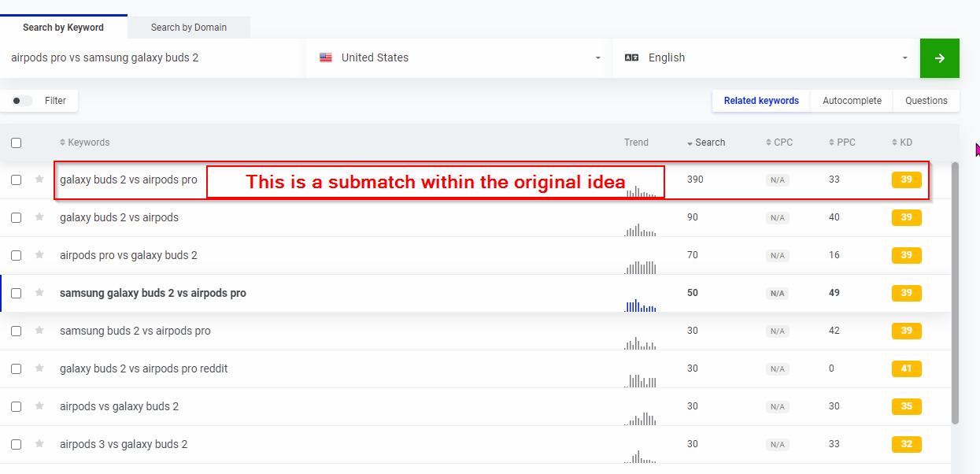
Task: Open keyword samsung galaxy buds 2 vs airpods pro
Action: click(153, 293)
